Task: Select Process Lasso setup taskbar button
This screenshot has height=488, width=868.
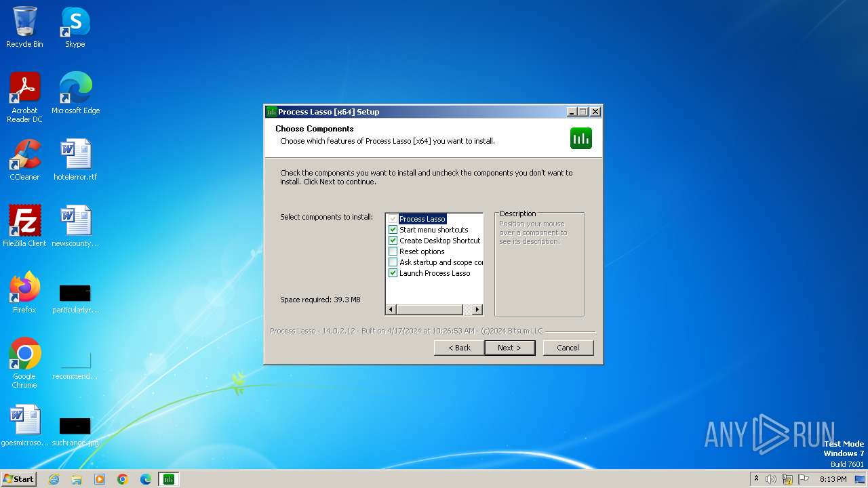Action: 168,479
